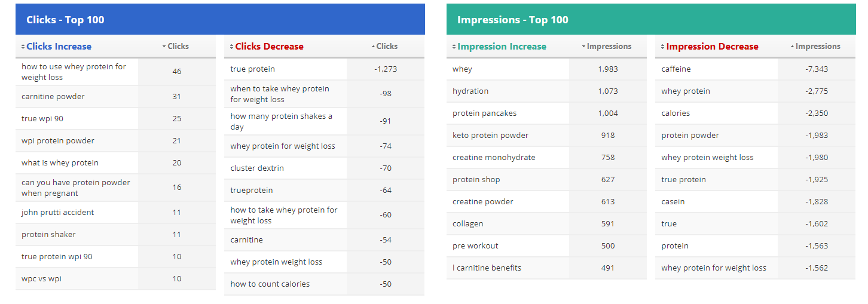This screenshot has height=304, width=868.
Task: Click sort arrows beside Impression Increase header
Action: tap(454, 47)
